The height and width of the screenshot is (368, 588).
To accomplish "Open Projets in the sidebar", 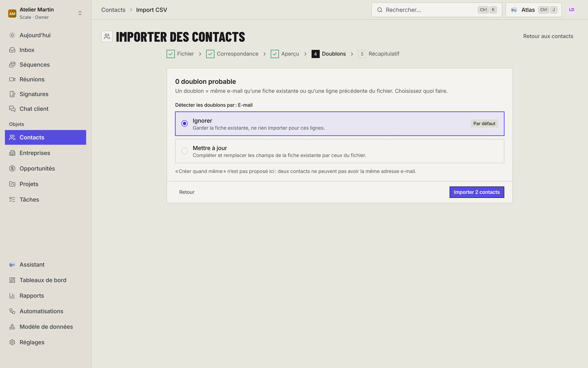I will pos(46,184).
